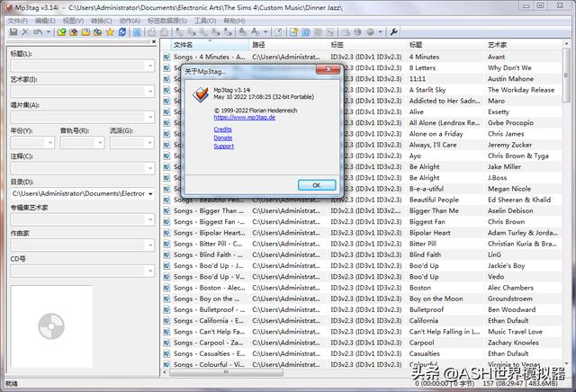Click the Change directory folder icon
Image resolution: width=576 pixels, height=392 pixels.
coord(62,32)
